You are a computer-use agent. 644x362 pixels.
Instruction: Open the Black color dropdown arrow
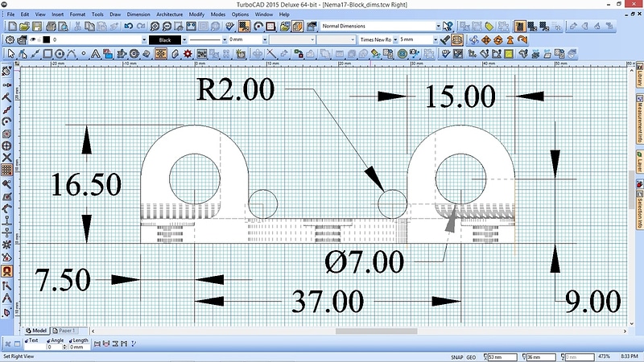(184, 39)
